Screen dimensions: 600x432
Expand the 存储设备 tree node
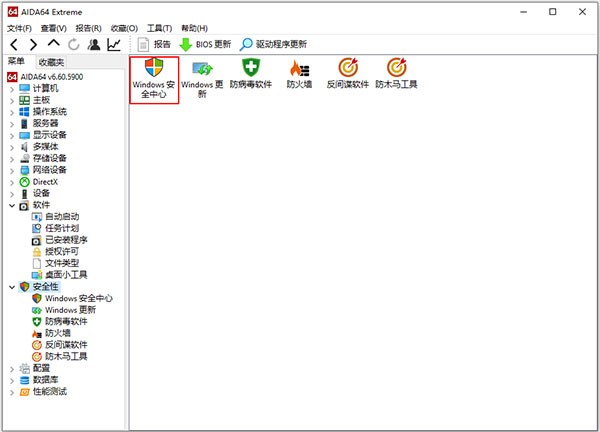point(12,159)
